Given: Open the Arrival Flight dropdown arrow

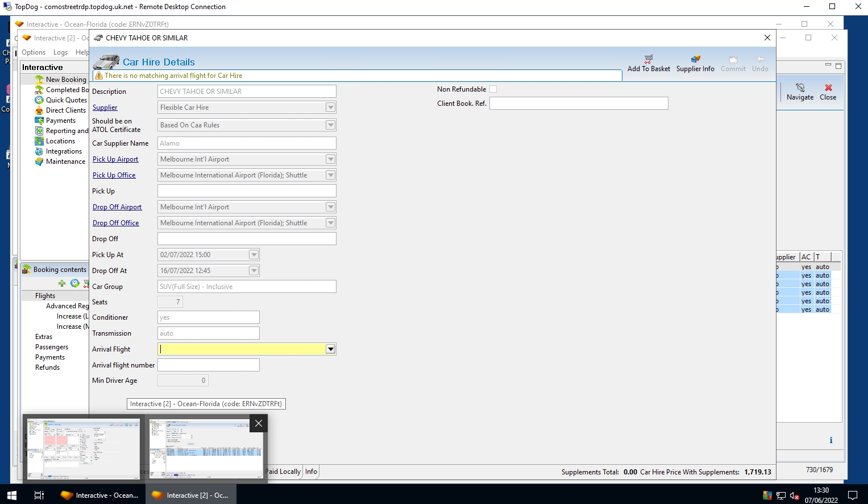Looking at the screenshot, I should point(330,349).
